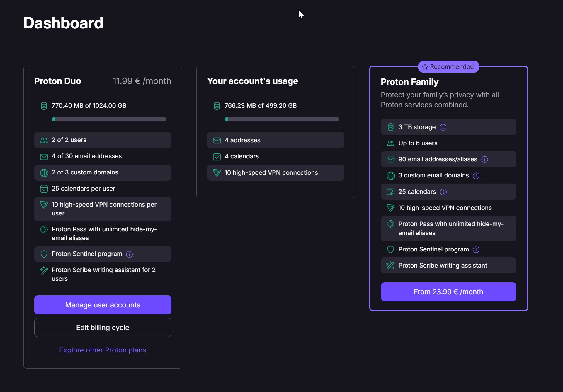Click Protect your family's privacy description
563x392 pixels.
point(440,100)
